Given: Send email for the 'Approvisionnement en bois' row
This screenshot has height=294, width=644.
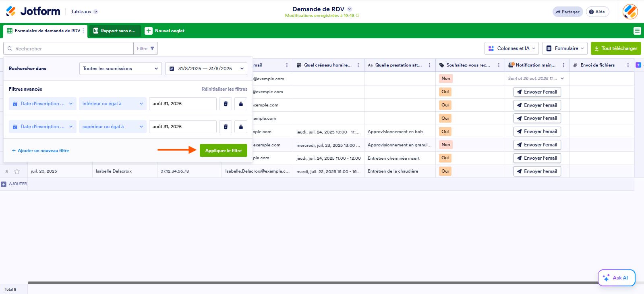Looking at the screenshot, I should click(537, 131).
